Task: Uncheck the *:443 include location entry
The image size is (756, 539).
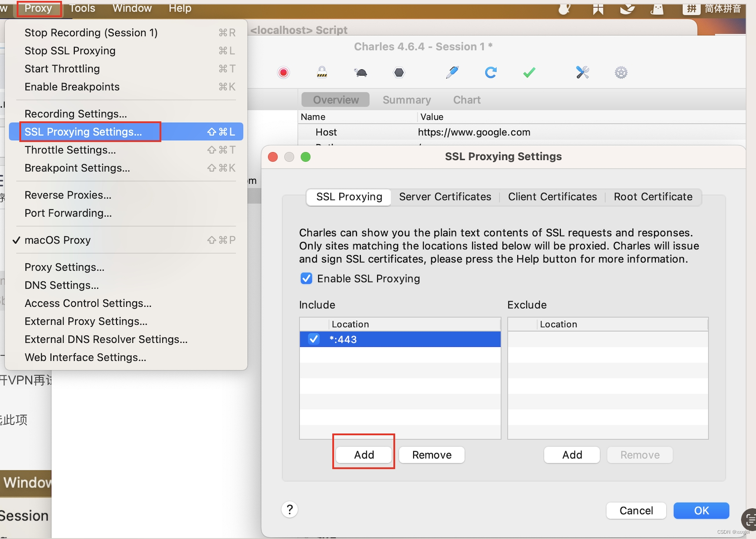Action: tap(314, 339)
